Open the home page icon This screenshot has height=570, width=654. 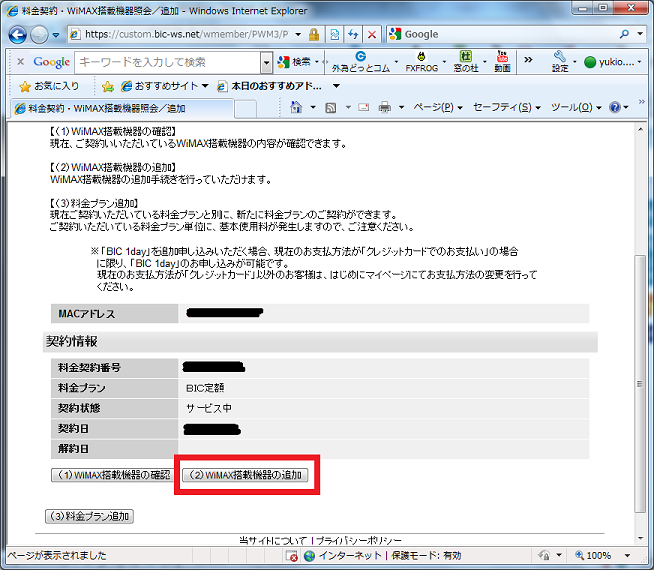point(296,107)
